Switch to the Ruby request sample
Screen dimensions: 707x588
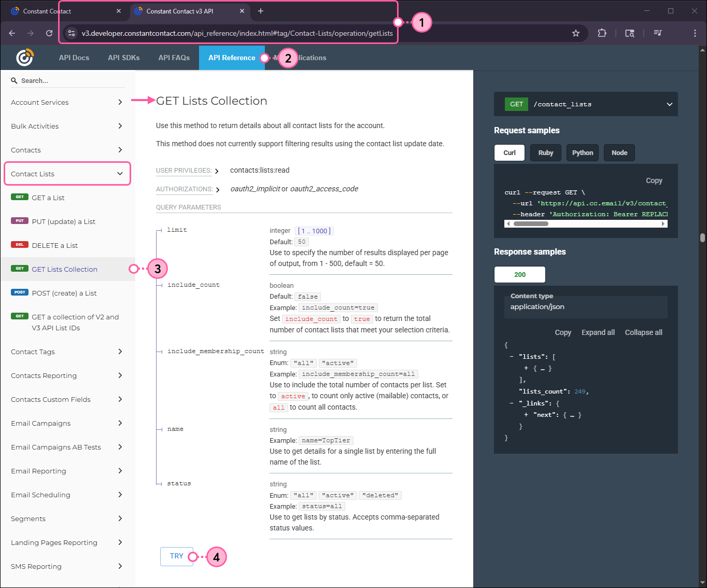click(x=545, y=153)
